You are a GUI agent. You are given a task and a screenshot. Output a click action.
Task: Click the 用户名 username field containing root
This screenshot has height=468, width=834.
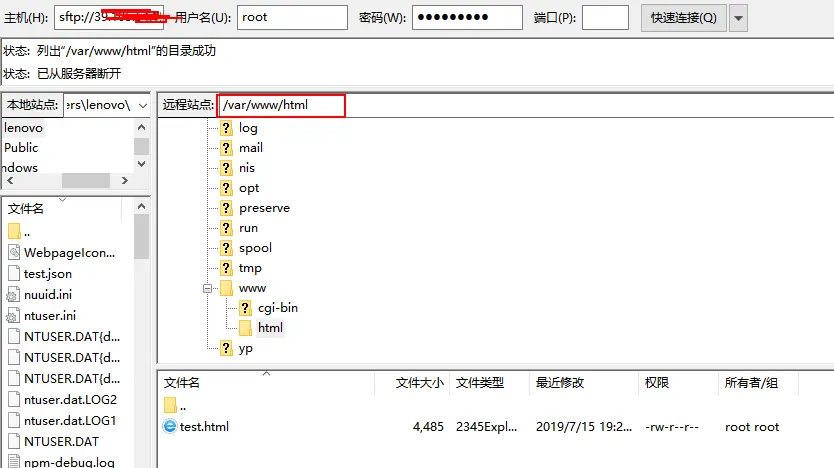tap(293, 18)
